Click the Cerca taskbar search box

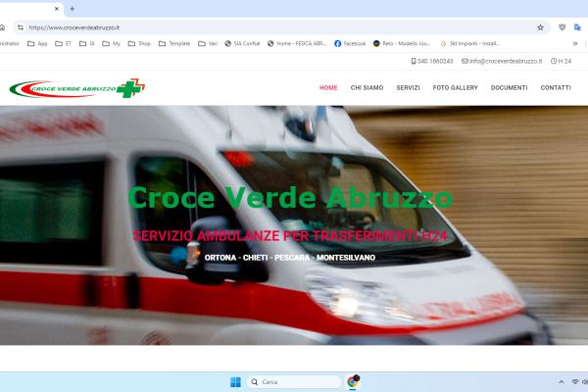coord(294,382)
